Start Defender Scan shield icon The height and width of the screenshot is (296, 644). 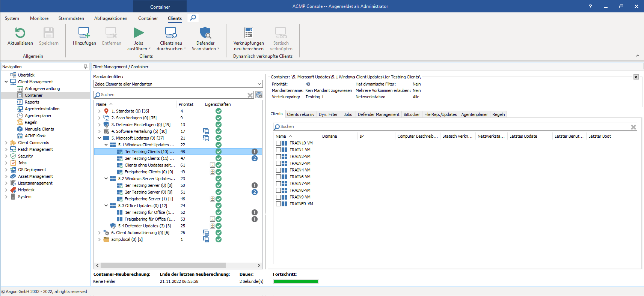click(205, 33)
